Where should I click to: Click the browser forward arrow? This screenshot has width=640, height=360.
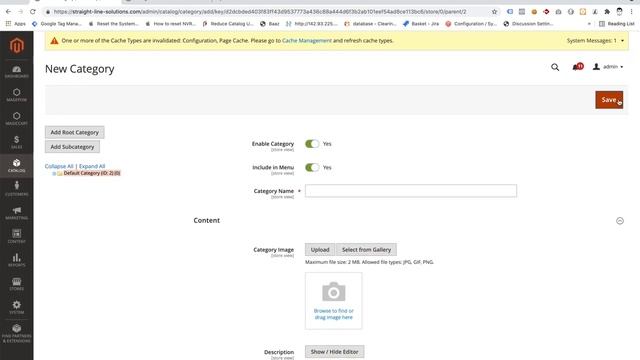tap(20, 11)
